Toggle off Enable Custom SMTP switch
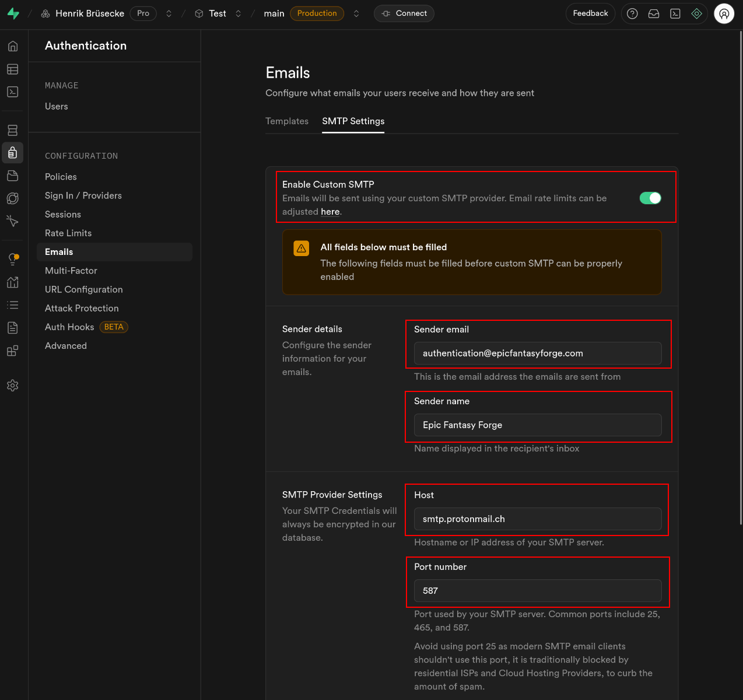The height and width of the screenshot is (700, 743). coord(650,198)
